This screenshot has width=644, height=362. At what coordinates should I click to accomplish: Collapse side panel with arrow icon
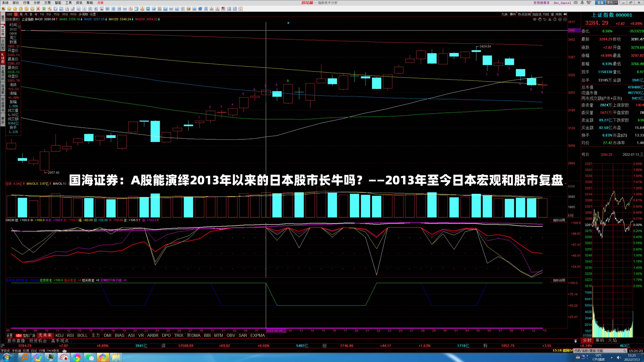coord(565,14)
